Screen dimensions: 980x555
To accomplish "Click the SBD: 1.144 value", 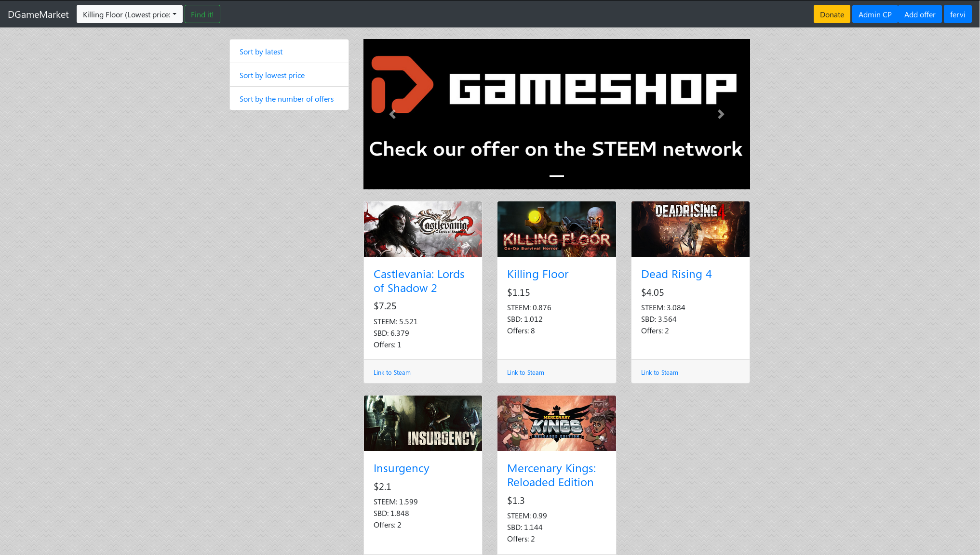I will (x=524, y=527).
